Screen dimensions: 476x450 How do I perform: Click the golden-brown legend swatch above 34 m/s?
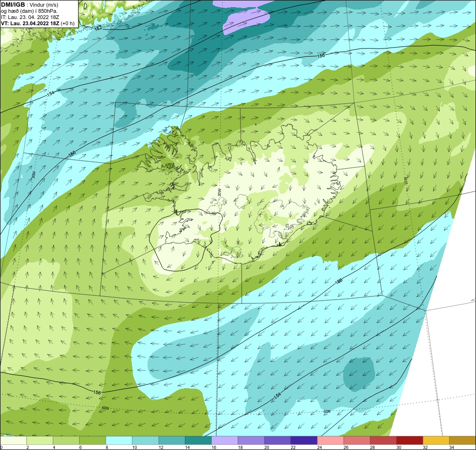coord(462,440)
